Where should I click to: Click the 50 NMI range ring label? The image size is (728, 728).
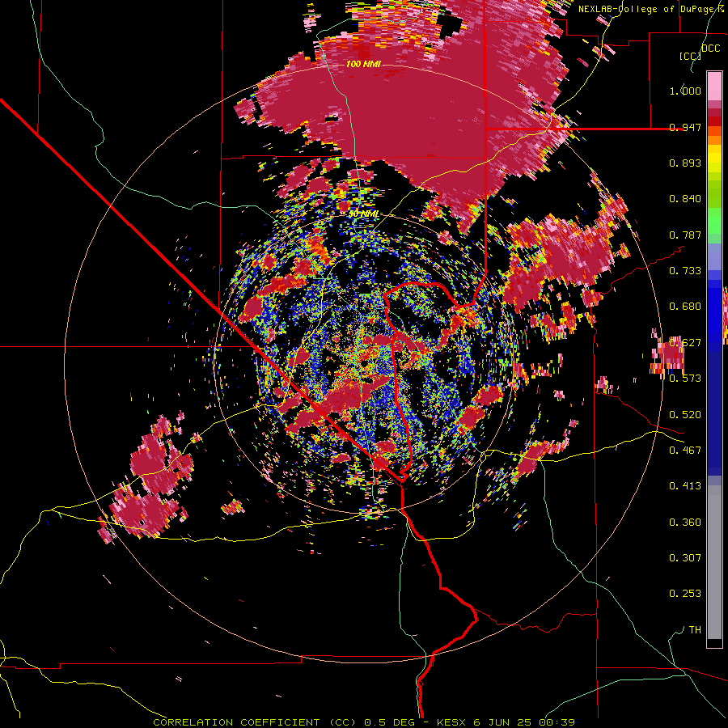click(x=364, y=214)
